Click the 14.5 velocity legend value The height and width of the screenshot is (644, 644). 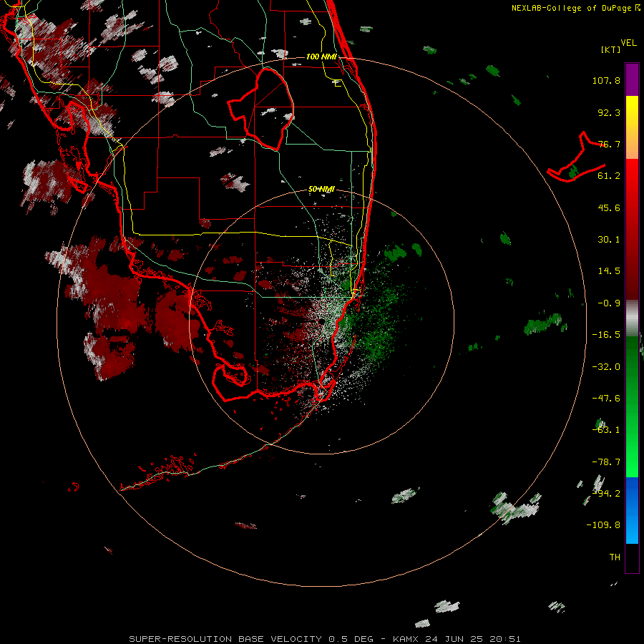coord(609,271)
